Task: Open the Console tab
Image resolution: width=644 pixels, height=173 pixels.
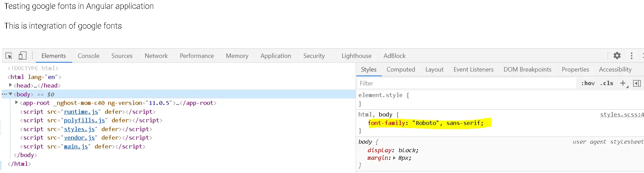Action: pyautogui.click(x=88, y=56)
